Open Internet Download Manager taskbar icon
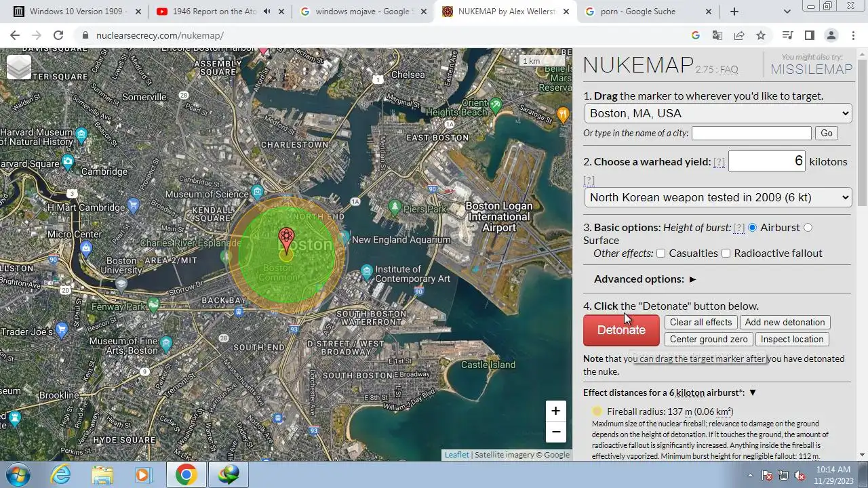The height and width of the screenshot is (488, 868). point(229,474)
